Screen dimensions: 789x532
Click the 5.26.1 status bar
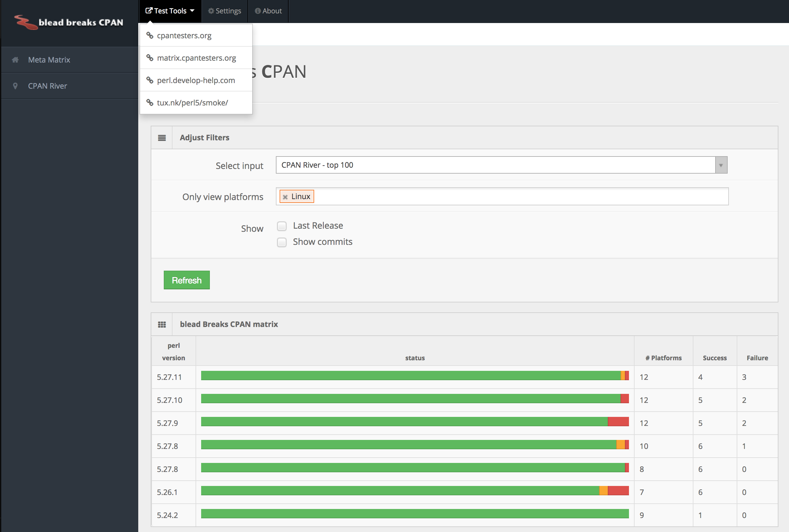coord(415,491)
